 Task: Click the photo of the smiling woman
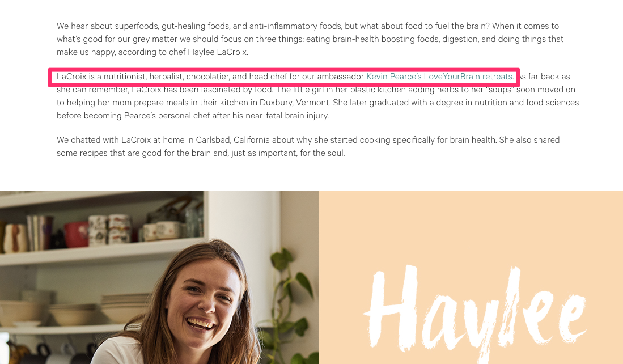159,277
